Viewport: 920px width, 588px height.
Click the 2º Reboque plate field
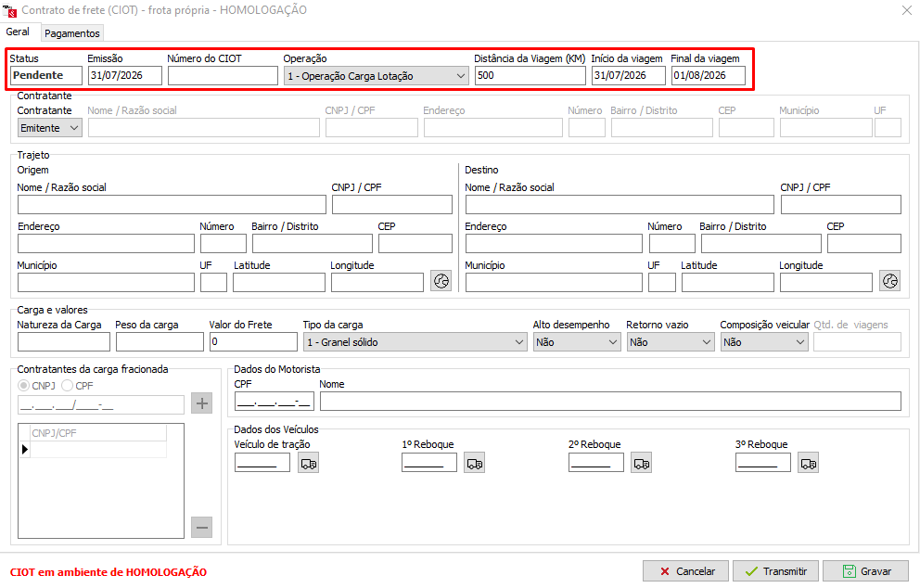coord(596,463)
